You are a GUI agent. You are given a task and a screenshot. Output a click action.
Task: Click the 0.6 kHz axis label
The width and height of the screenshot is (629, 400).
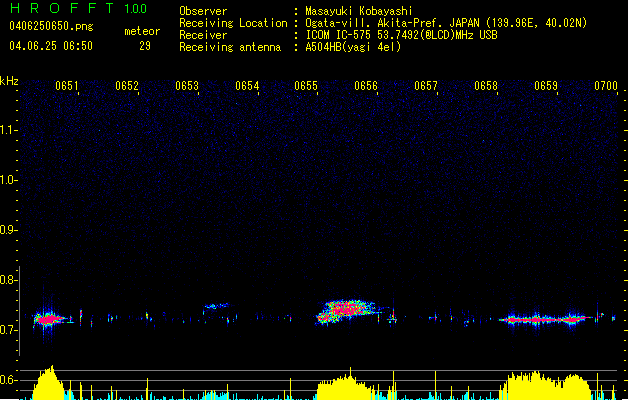tap(8, 380)
